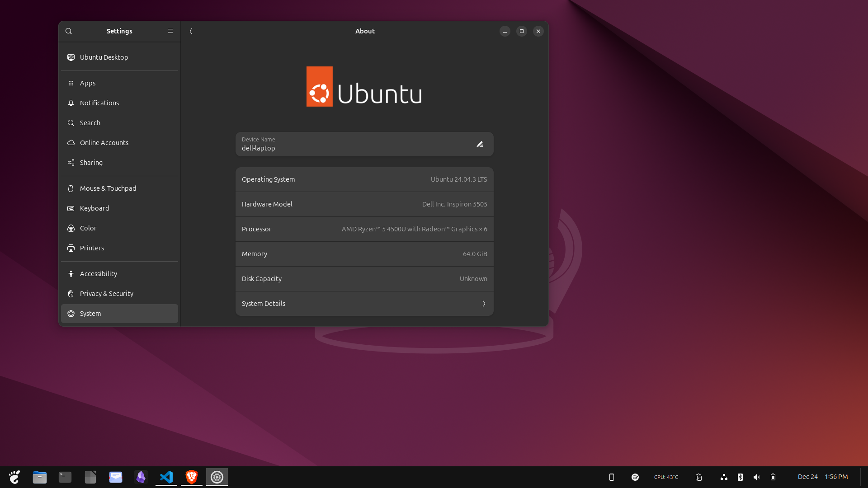Open Color settings via the palette icon
The width and height of the screenshot is (868, 488).
click(71, 228)
